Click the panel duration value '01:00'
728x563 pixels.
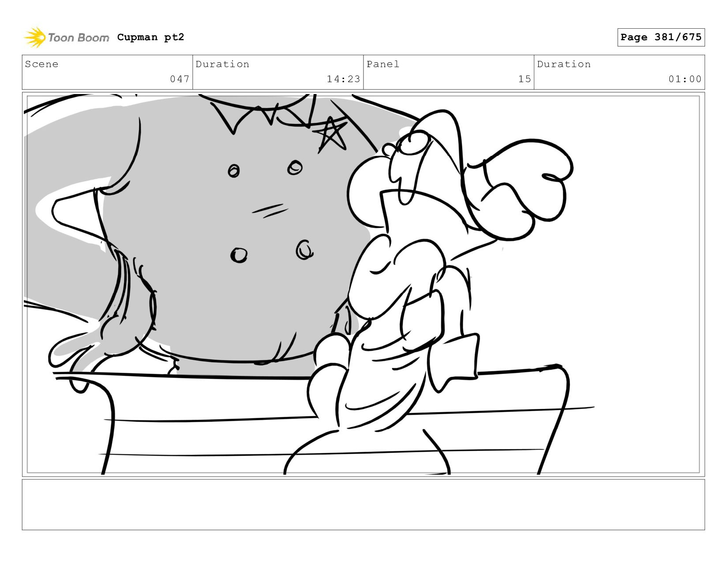coord(685,79)
